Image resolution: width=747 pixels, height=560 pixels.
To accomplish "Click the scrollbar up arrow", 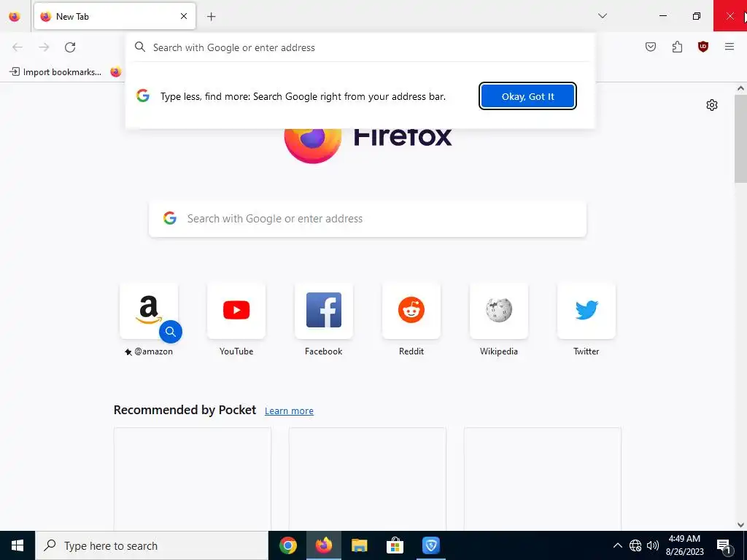I will 740,88.
